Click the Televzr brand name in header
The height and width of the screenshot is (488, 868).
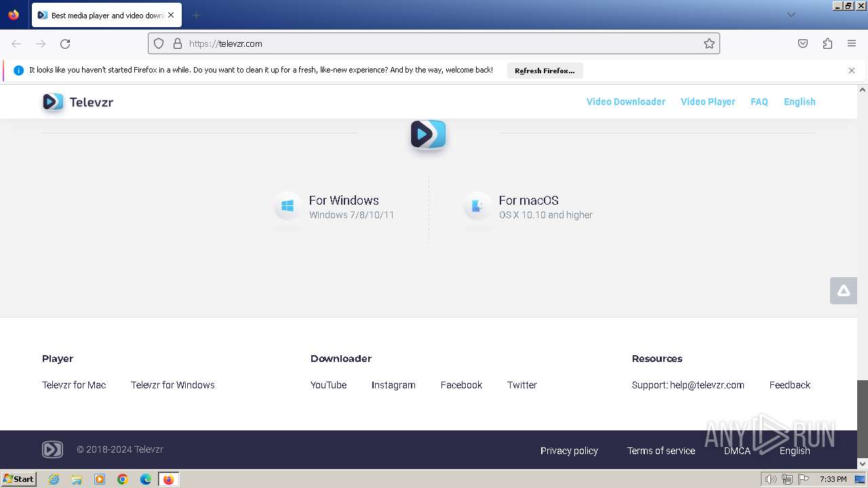[92, 102]
